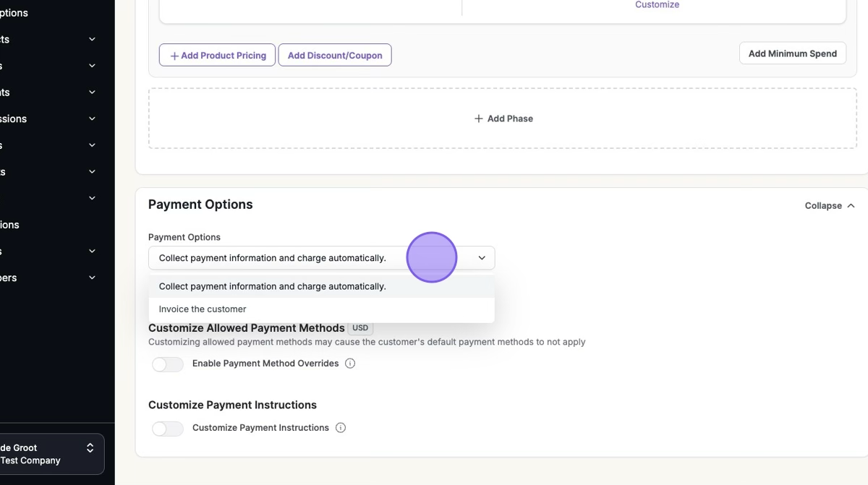Select 'Collect payment information and charge automatically' option

(x=273, y=286)
